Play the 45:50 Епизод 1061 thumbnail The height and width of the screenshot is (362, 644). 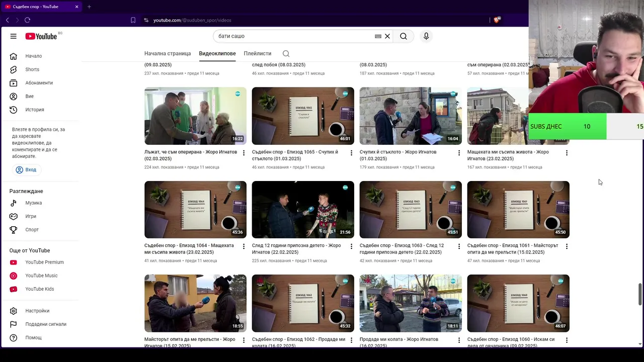(x=518, y=210)
